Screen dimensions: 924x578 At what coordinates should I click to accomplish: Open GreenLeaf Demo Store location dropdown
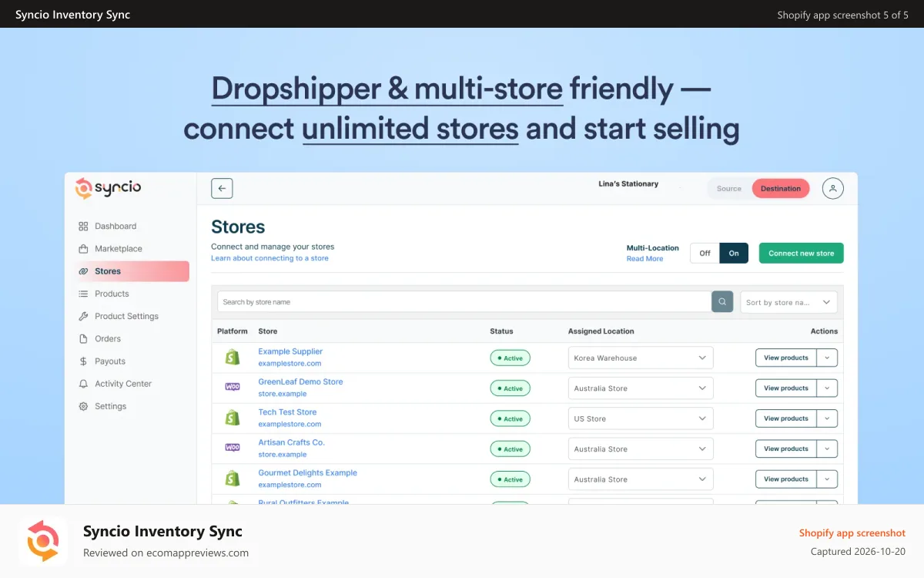coord(641,388)
